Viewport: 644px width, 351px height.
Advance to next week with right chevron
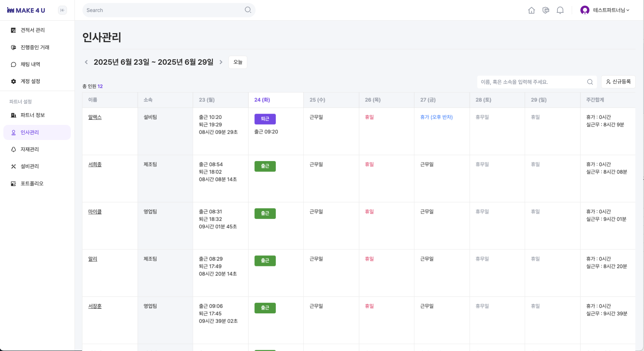click(221, 62)
